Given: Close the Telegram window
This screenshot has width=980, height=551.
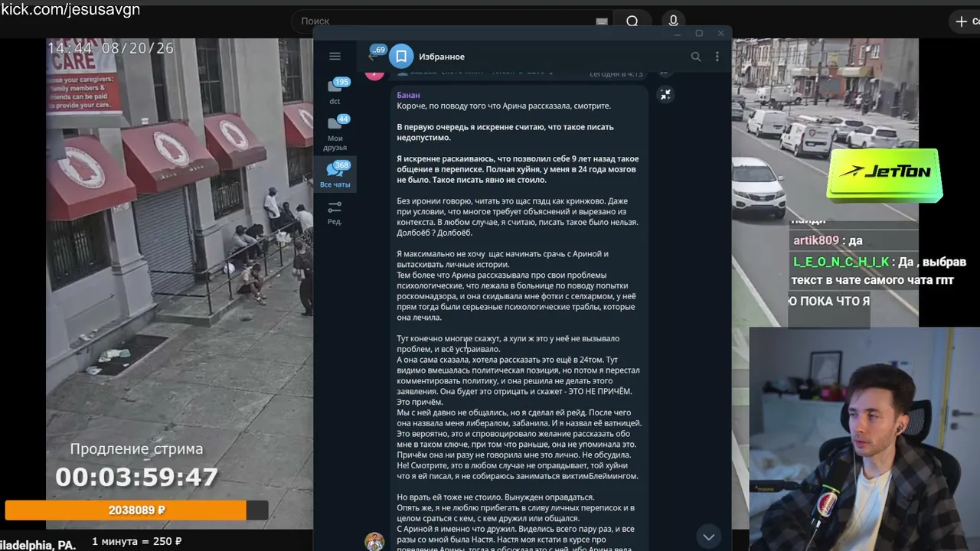Looking at the screenshot, I should [x=720, y=34].
